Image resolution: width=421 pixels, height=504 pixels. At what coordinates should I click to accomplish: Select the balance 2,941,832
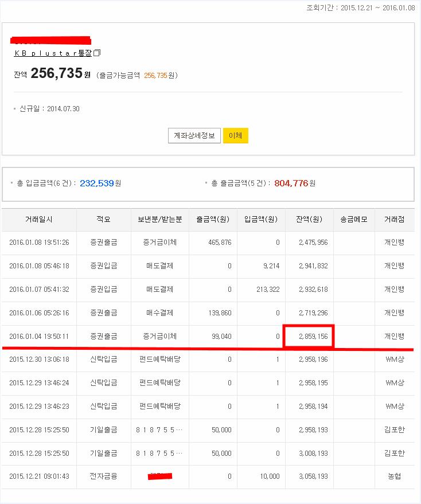click(313, 266)
